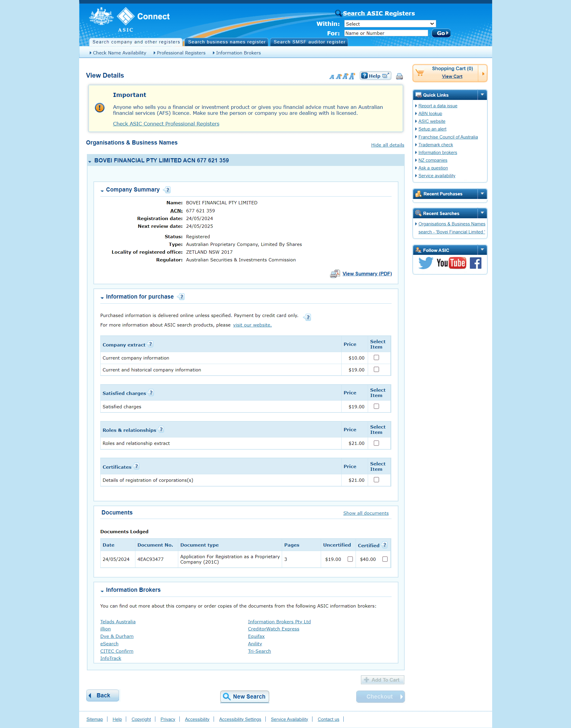Collapse the Quick Links panel arrow
571x728 pixels.
click(482, 95)
